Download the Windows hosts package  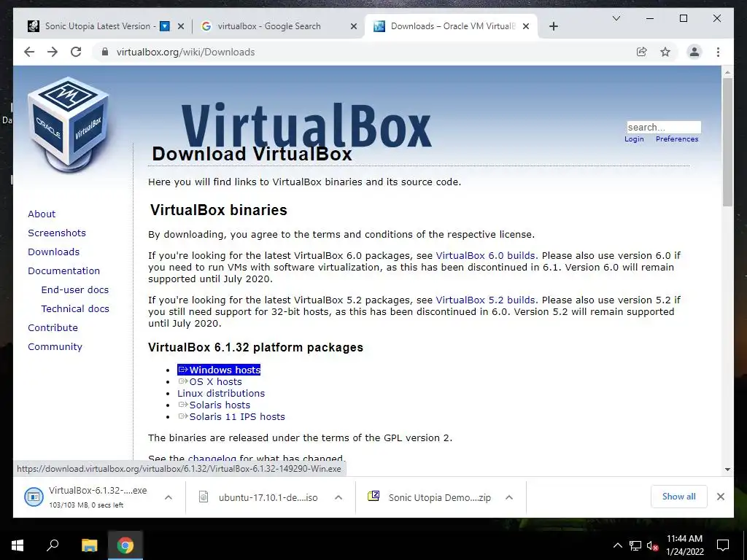pos(219,370)
